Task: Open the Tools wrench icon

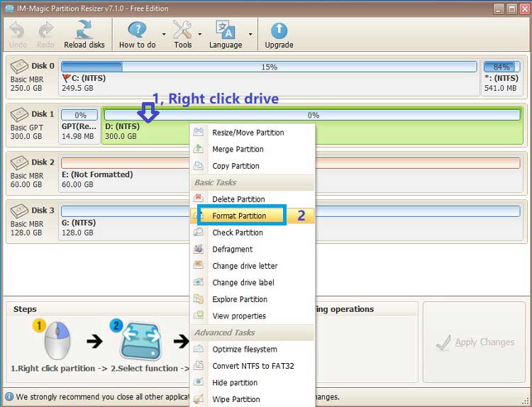Action: (182, 30)
